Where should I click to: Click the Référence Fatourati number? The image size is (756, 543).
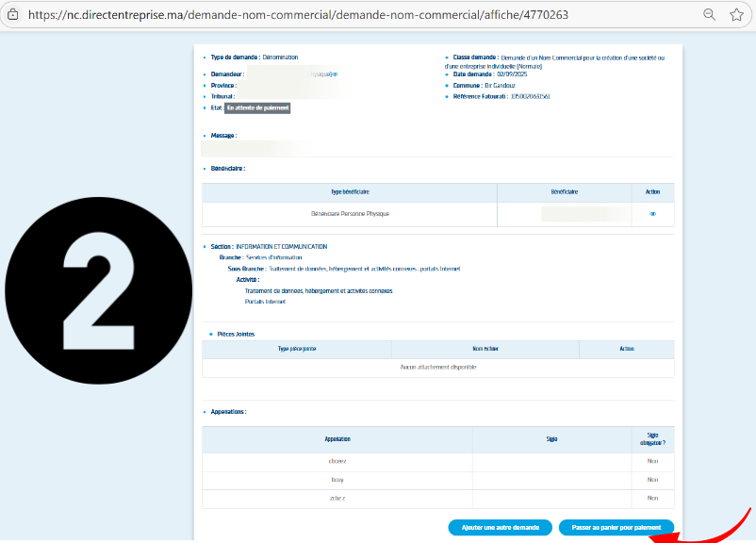point(530,96)
